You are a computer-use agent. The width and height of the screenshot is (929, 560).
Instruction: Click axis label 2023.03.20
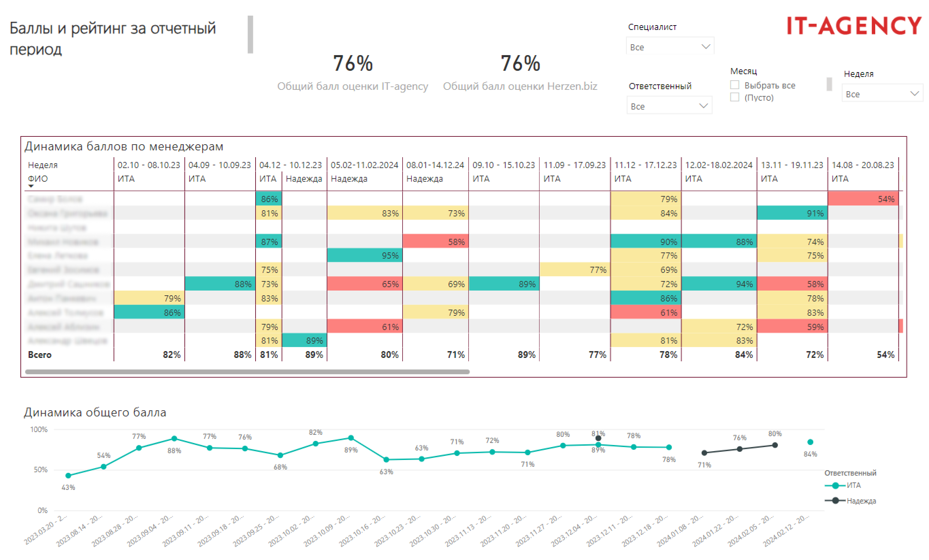[45, 529]
